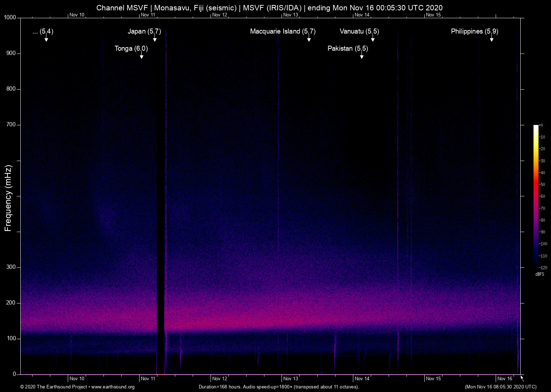This screenshot has width=551, height=392.
Task: Click the Macquarie Island (5.7) label
Action: 283,31
